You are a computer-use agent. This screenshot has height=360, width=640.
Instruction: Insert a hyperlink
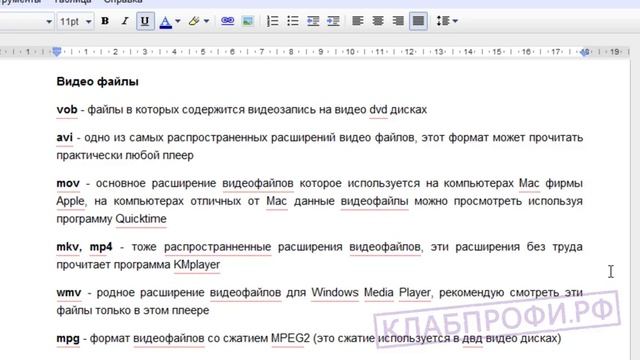click(227, 21)
